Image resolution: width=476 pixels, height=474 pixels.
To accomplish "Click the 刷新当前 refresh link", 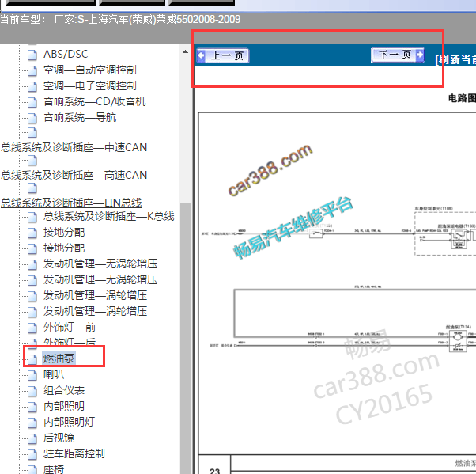I will (455, 59).
